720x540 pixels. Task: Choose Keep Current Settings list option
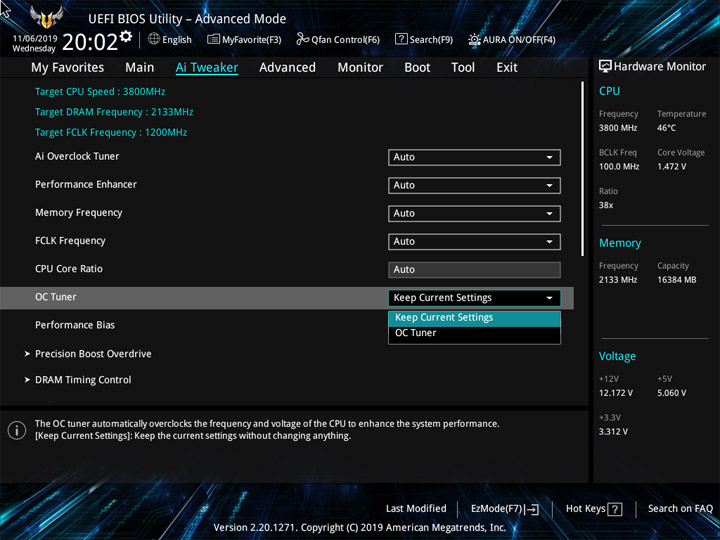(x=474, y=318)
